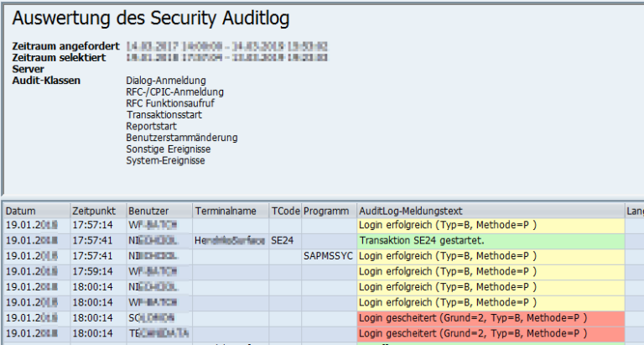The height and width of the screenshot is (345, 644).
Task: Select the Zeitpunkt column header
Action: pyautogui.click(x=99, y=211)
